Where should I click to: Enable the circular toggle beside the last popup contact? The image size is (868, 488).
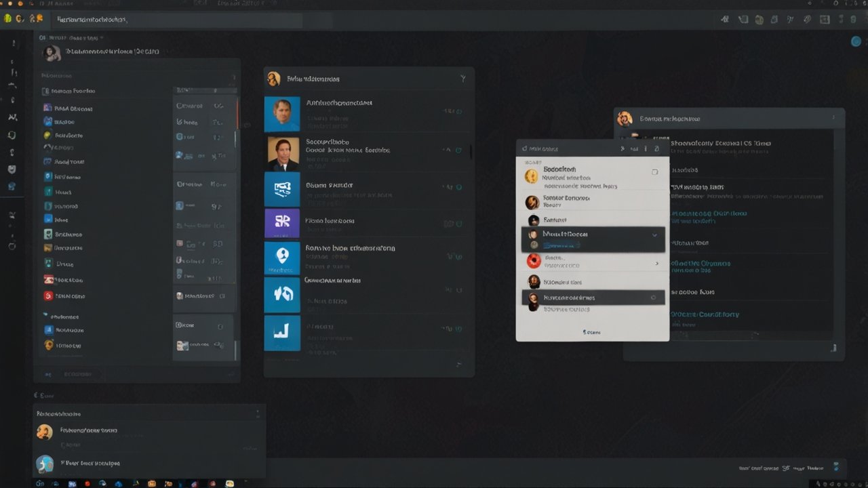pos(654,297)
